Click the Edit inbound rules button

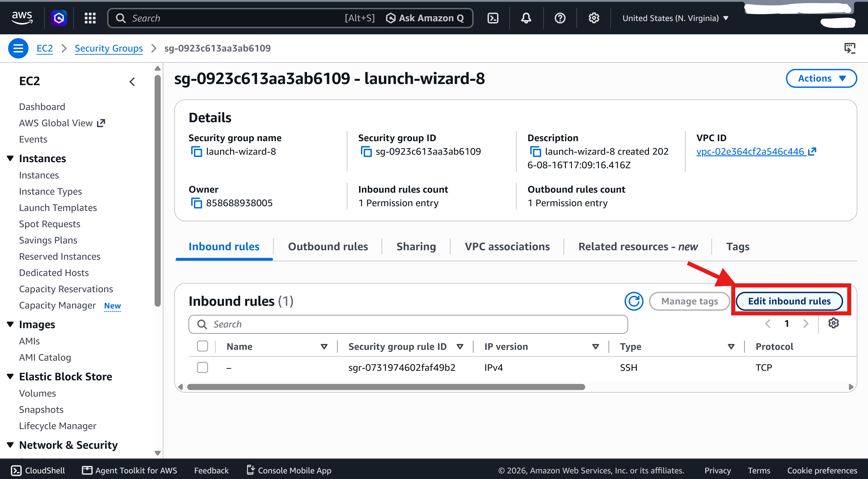click(x=789, y=301)
